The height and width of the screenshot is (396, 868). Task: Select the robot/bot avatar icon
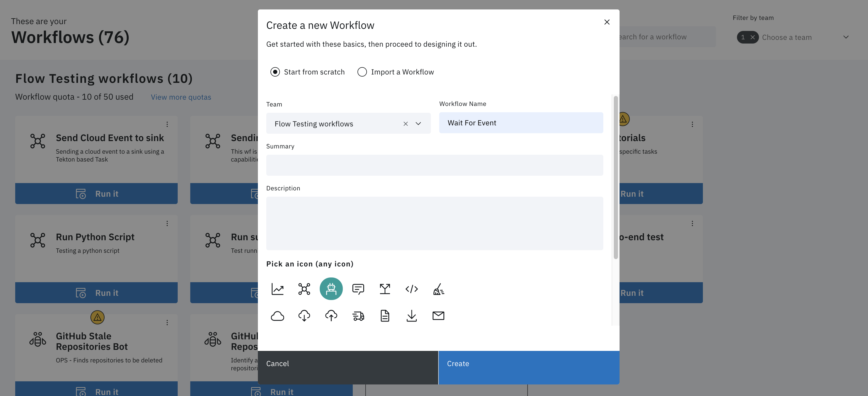pos(331,288)
